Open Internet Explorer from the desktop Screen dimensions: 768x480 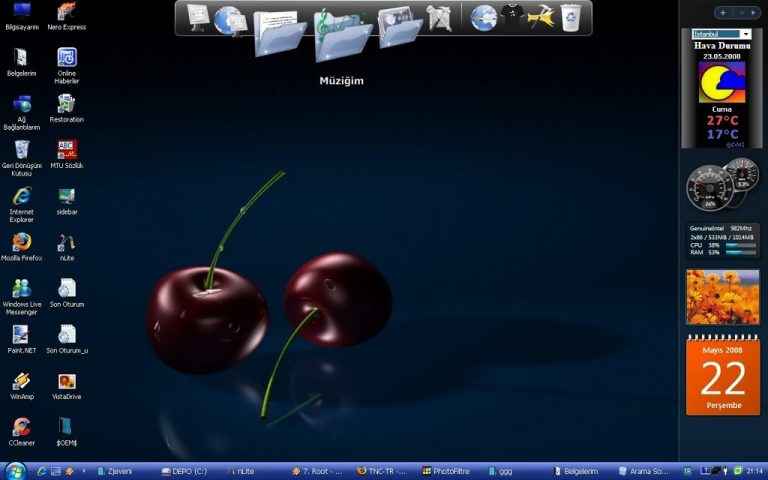21,196
